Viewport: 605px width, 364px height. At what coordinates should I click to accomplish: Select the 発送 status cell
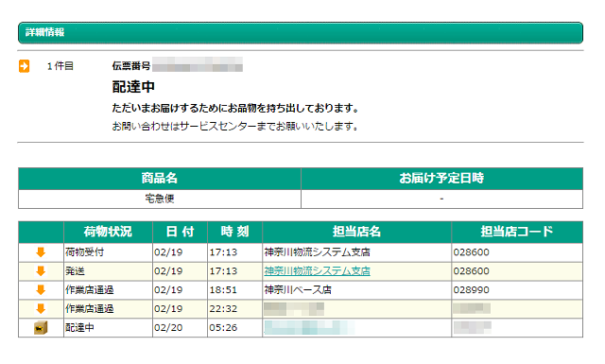(x=108, y=271)
